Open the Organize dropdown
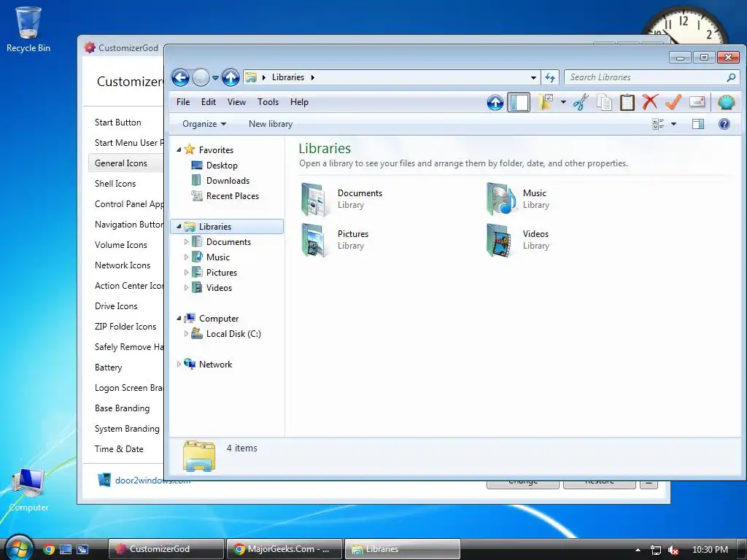The height and width of the screenshot is (560, 747). click(204, 124)
